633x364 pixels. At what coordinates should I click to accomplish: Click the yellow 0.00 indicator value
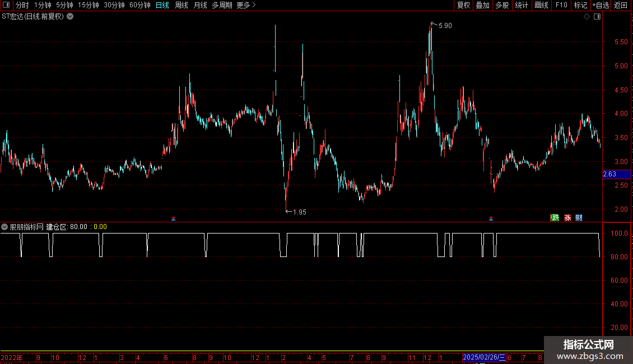click(100, 227)
